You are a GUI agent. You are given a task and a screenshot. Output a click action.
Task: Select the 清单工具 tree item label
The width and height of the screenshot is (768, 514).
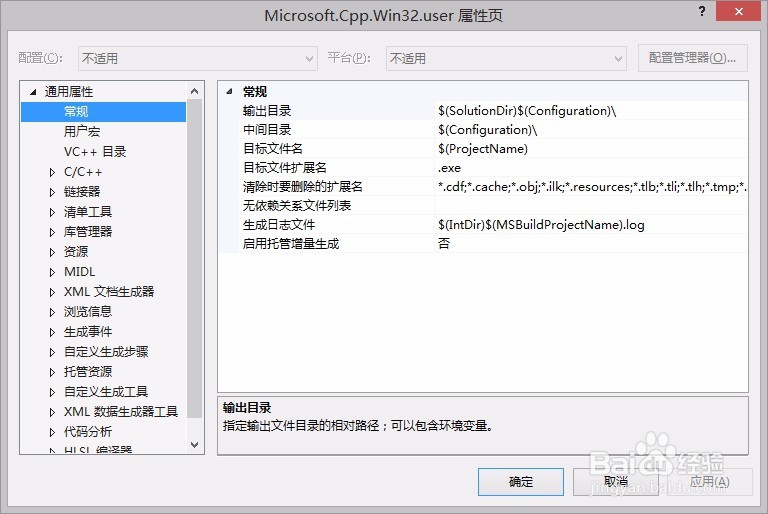[88, 212]
